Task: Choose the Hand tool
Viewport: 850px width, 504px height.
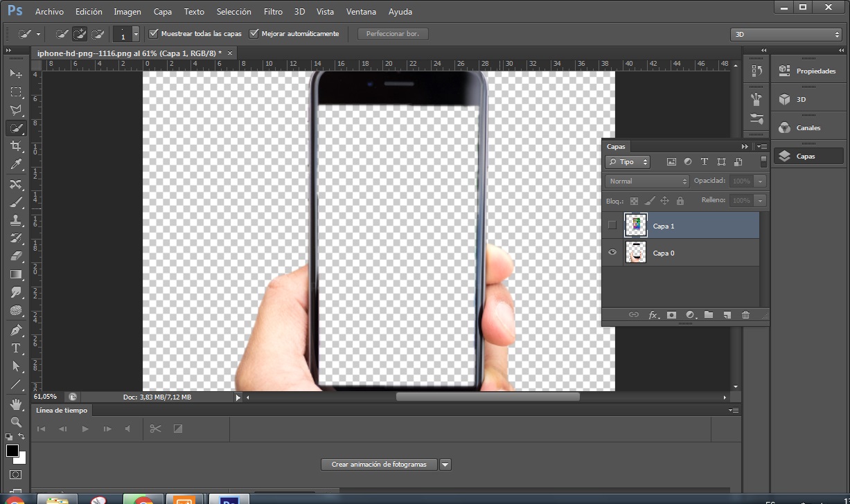Action: click(x=16, y=404)
